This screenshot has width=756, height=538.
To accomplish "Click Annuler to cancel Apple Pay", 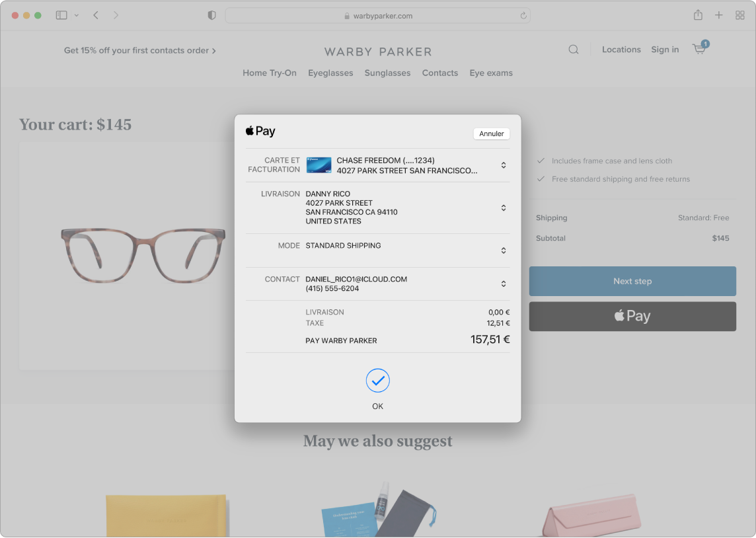I will [x=491, y=134].
